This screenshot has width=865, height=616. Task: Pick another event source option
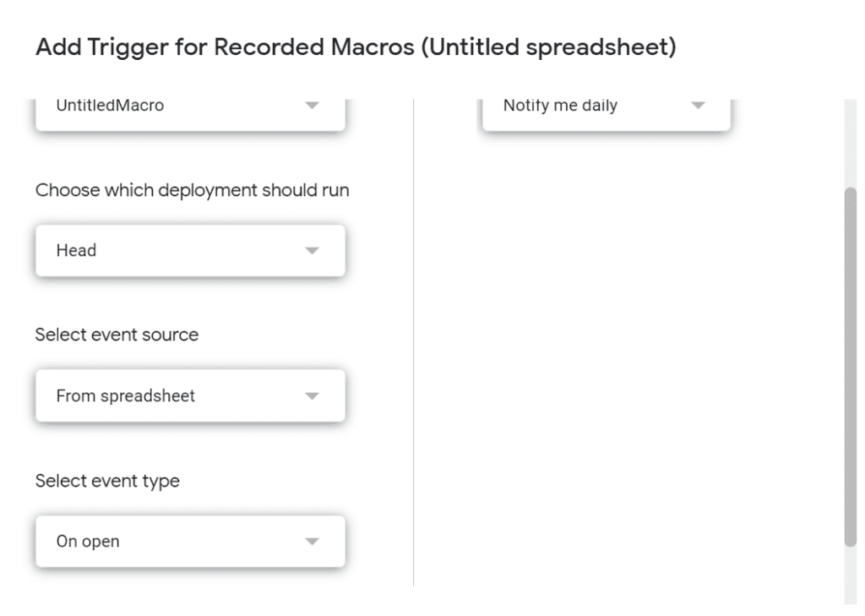point(190,395)
